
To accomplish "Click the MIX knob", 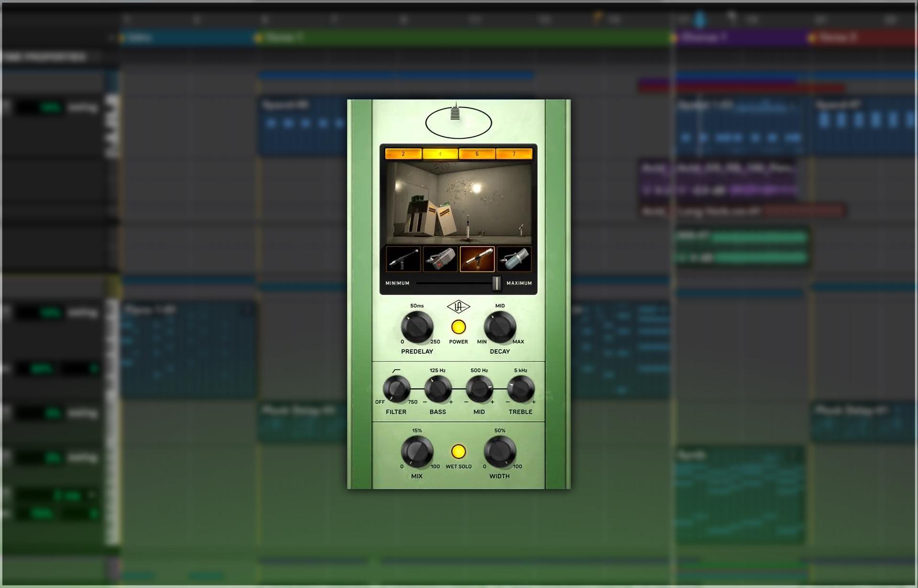I will coord(417,452).
